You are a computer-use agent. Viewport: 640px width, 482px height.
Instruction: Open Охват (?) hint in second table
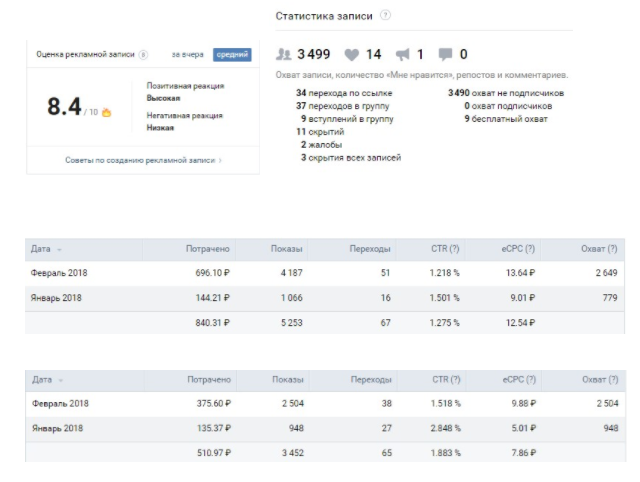[x=600, y=380]
